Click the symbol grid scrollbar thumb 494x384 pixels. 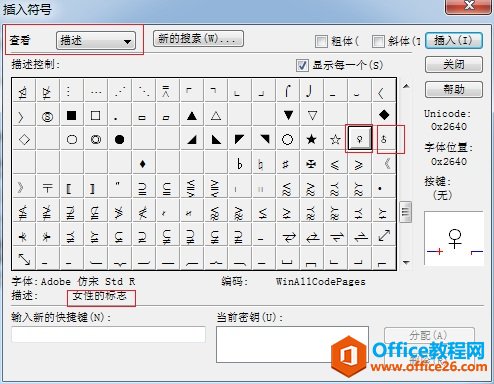click(406, 212)
